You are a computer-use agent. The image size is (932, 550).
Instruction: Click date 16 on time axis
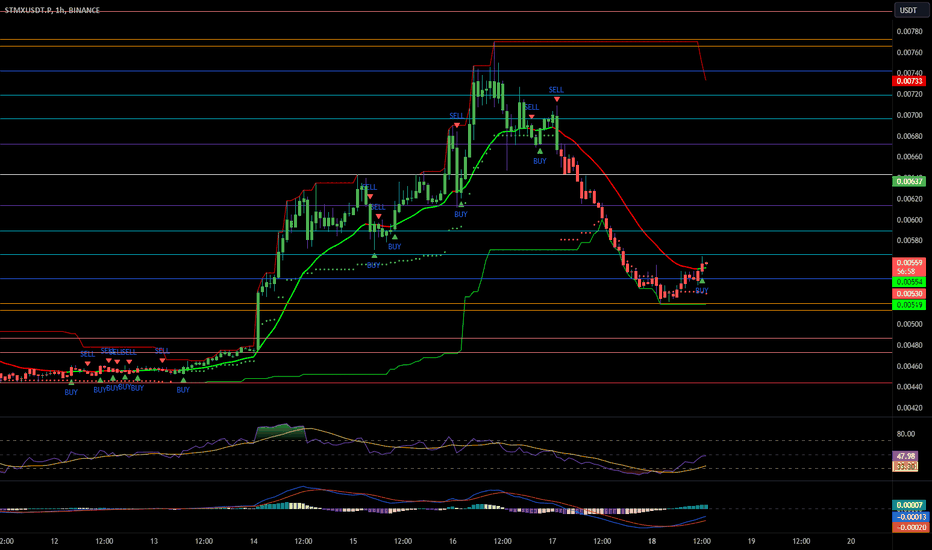point(453,541)
